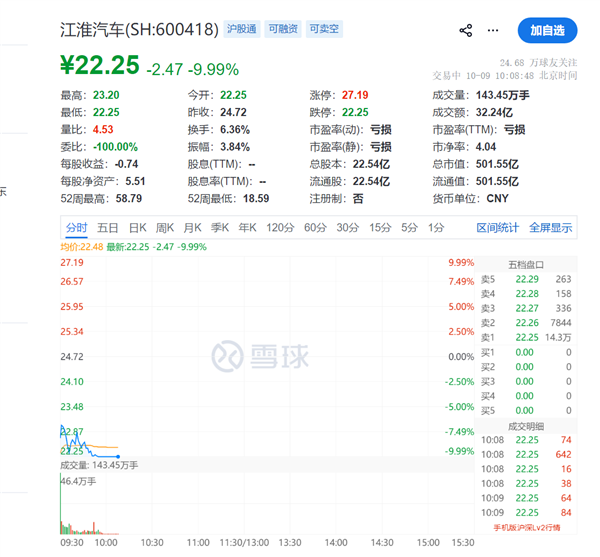Switch to the 60分 chart tab
Screen dimensions: 600x557
[315, 228]
